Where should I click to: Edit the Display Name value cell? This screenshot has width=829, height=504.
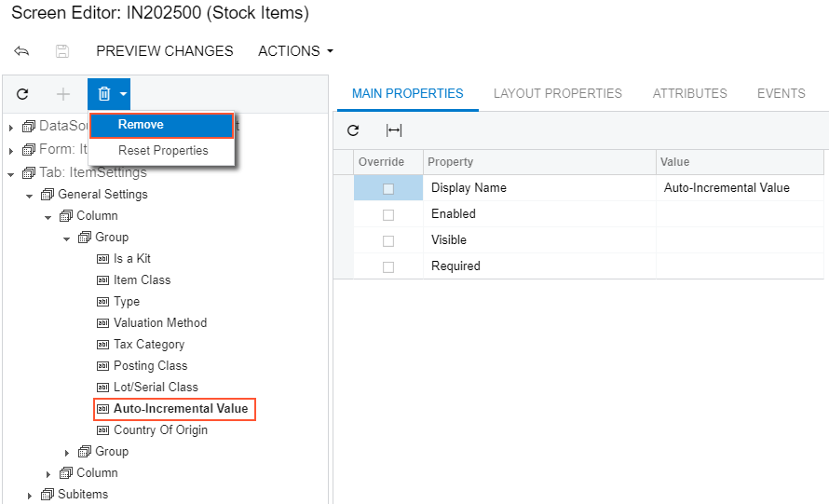pos(741,188)
